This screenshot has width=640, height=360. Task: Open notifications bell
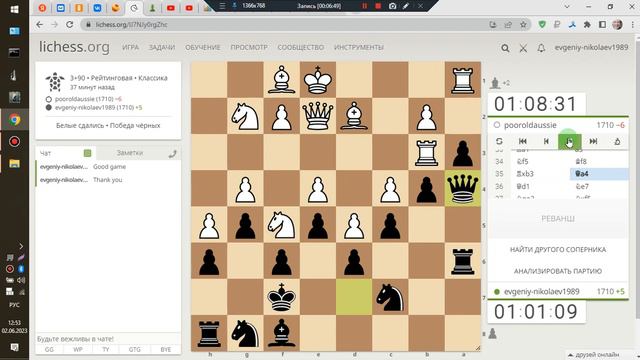(541, 48)
